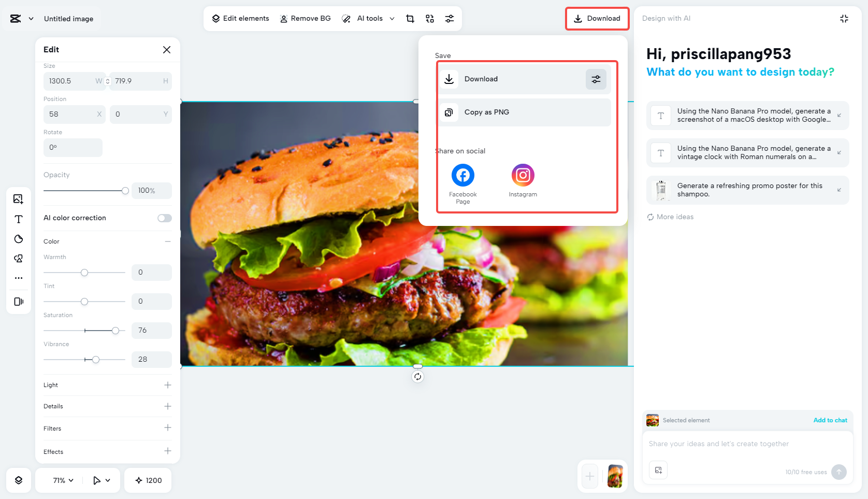The height and width of the screenshot is (499, 868).
Task: Expand the Effects section
Action: point(168,451)
